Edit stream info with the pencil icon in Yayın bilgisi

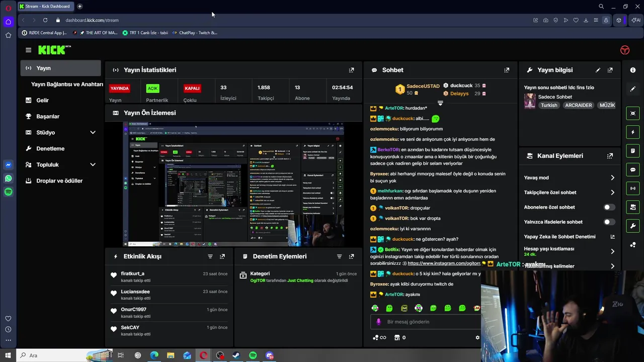pos(598,70)
